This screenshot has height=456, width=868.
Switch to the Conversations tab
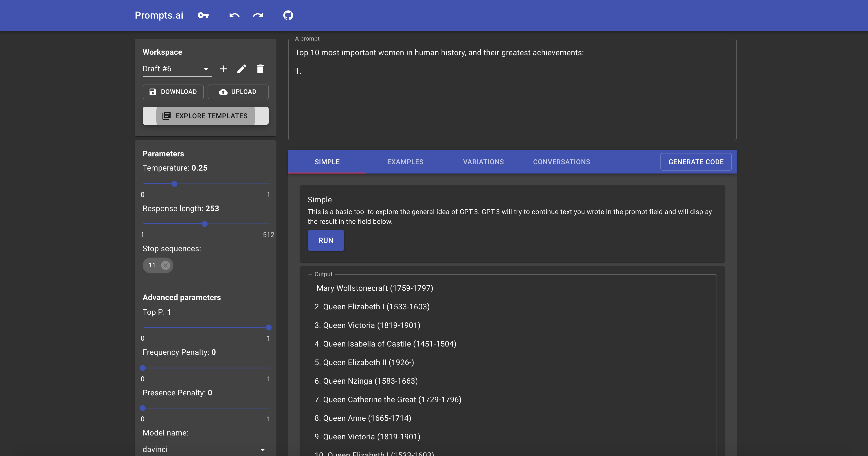(561, 162)
